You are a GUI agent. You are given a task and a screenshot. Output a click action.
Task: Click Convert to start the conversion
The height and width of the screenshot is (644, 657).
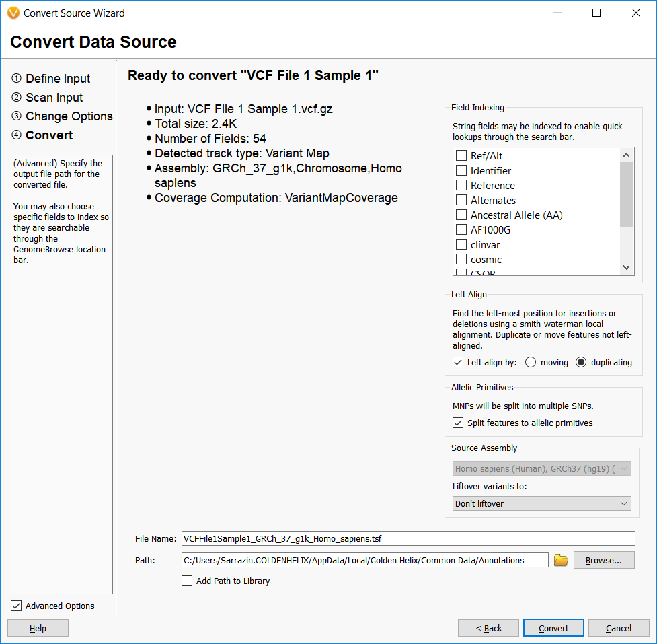coord(553,627)
